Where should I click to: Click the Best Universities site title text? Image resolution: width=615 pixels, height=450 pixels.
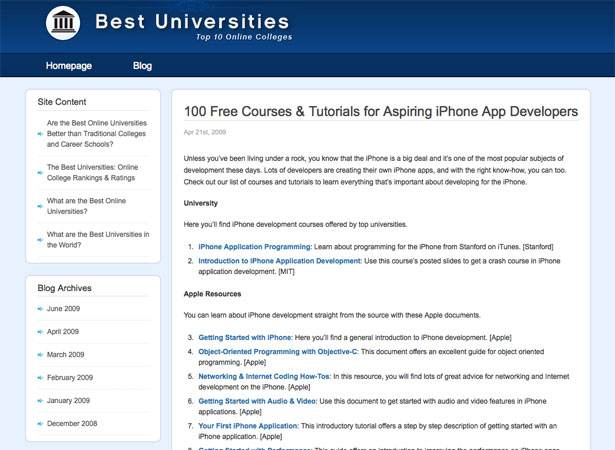(192, 21)
